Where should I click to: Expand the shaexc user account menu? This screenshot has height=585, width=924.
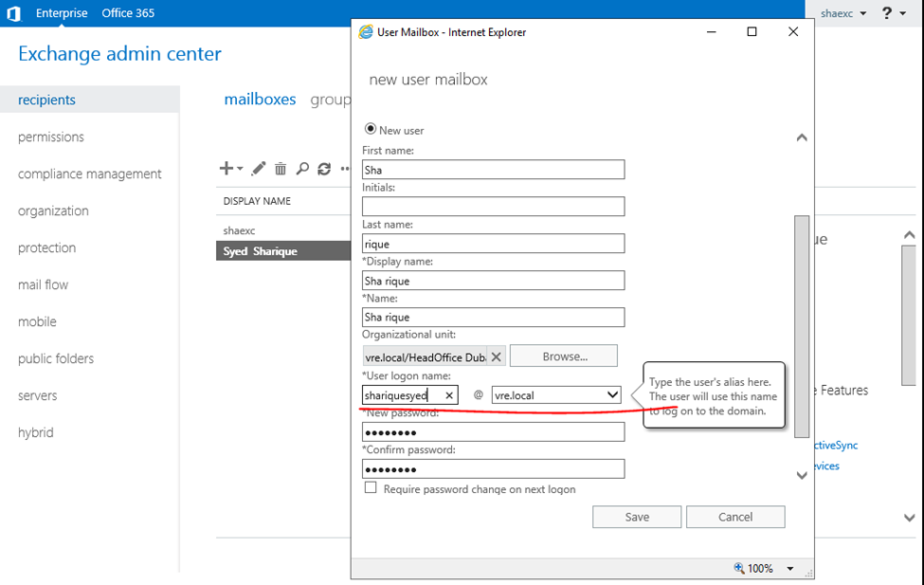842,13
